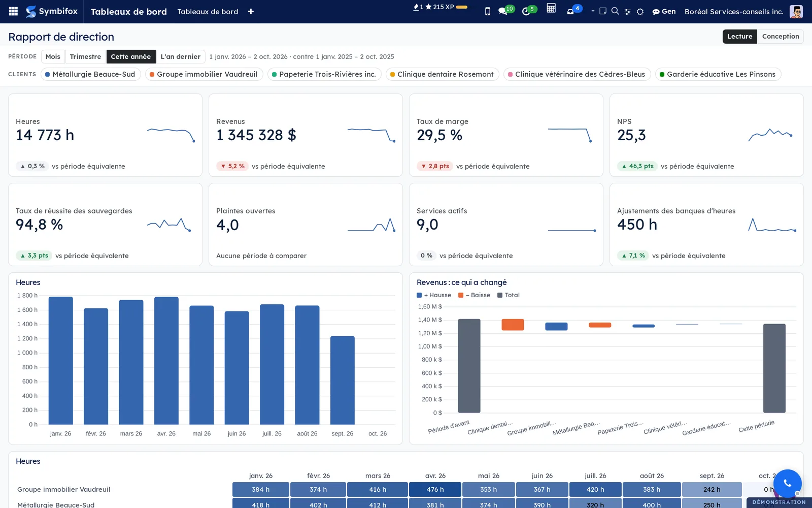Open search magnifier in top bar

click(615, 11)
